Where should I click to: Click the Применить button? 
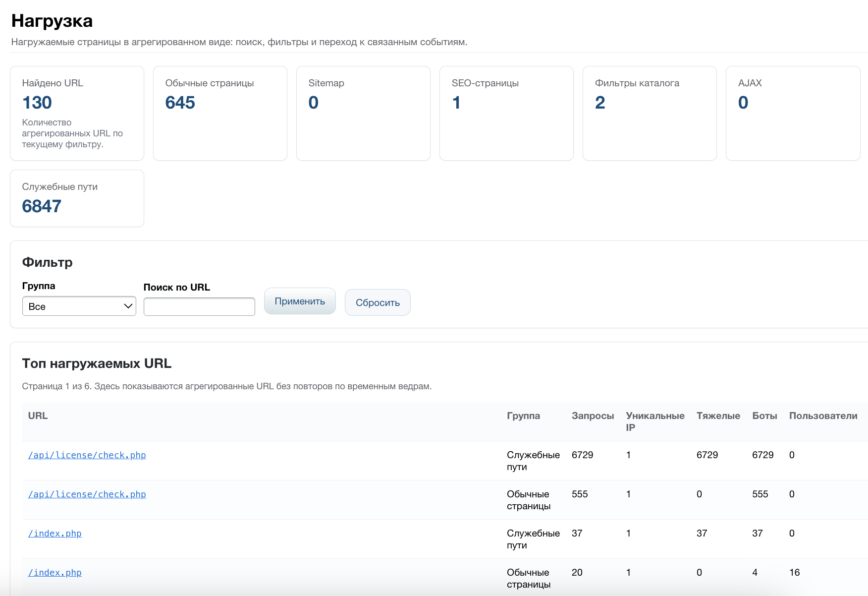click(x=300, y=301)
